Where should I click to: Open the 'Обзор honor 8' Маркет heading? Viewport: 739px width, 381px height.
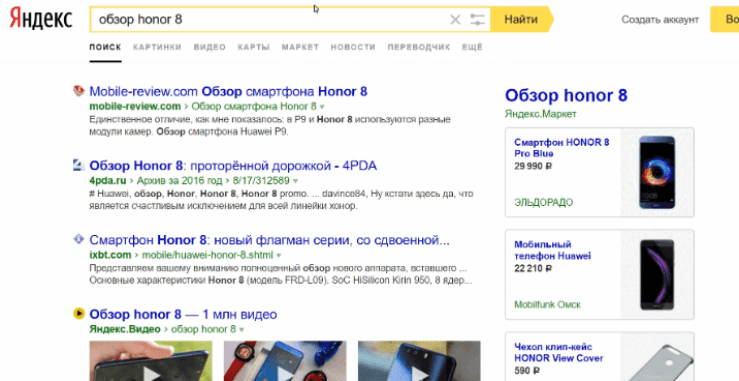[566, 95]
